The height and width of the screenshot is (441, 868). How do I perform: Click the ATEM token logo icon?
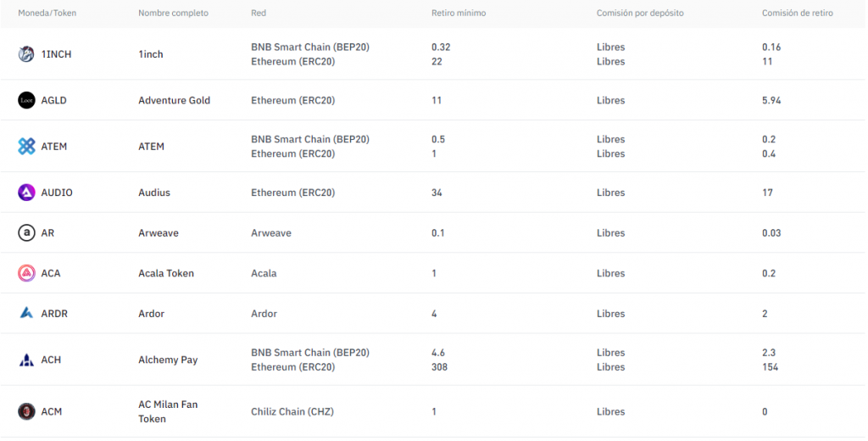[26, 147]
